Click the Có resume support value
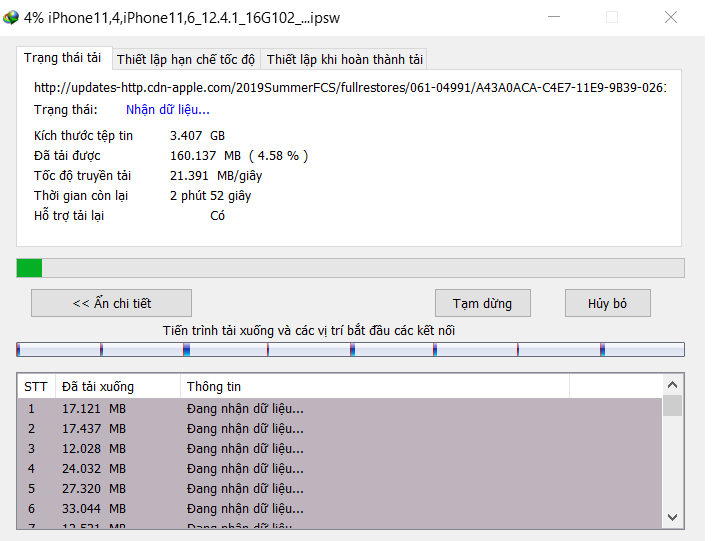The image size is (712, 541). (218, 216)
